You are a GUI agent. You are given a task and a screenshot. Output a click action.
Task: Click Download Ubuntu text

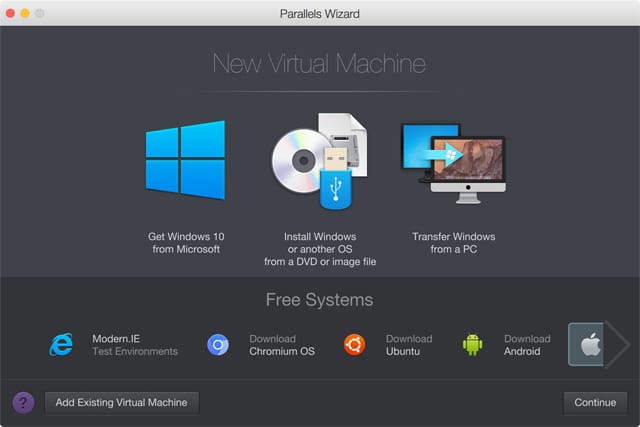[408, 345]
